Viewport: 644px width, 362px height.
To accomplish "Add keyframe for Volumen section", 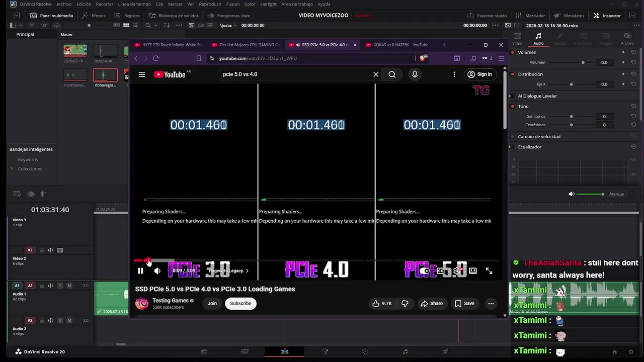I will (623, 52).
